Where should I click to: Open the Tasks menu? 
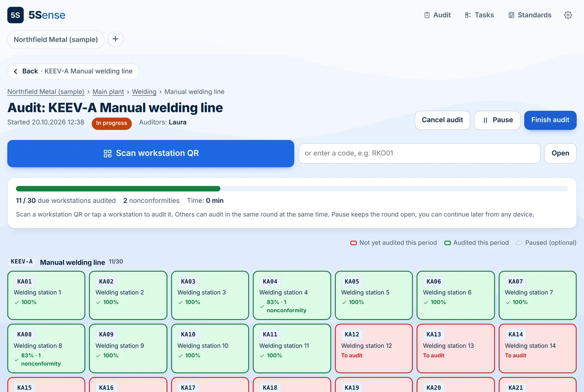[479, 15]
